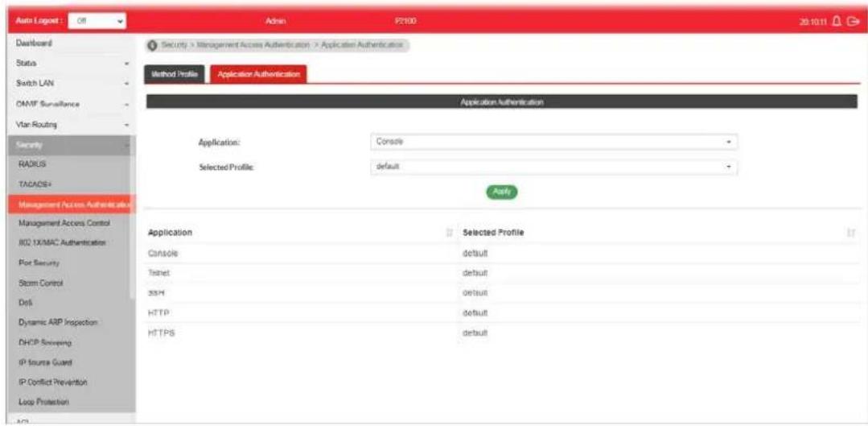
Task: Click the Application column header
Action: pos(170,234)
